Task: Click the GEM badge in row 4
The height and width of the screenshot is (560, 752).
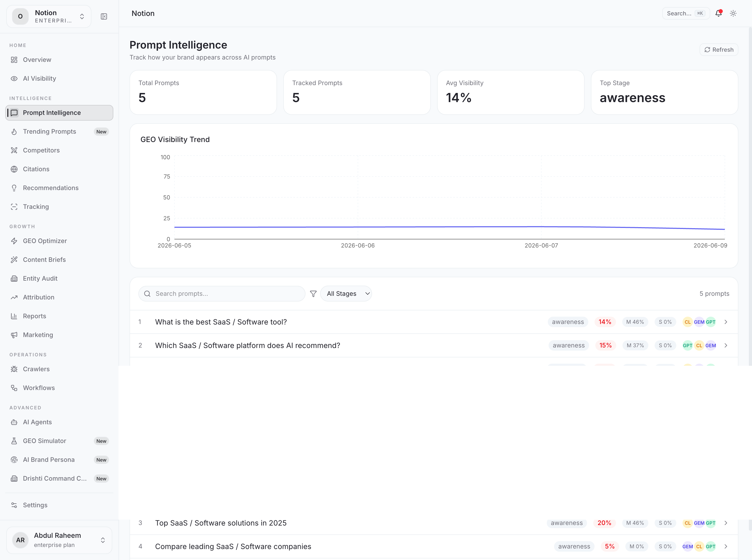Action: coord(688,546)
